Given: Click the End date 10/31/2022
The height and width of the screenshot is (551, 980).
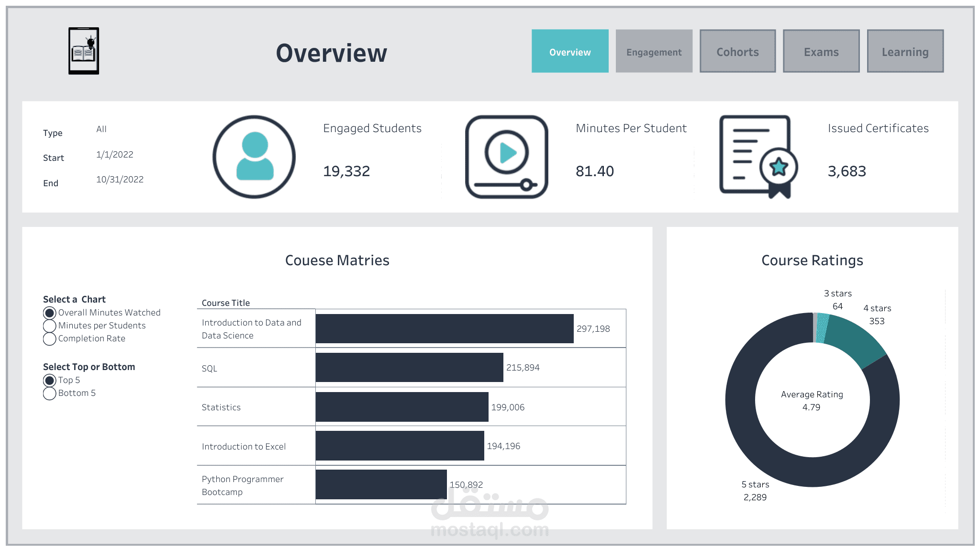Looking at the screenshot, I should point(120,180).
